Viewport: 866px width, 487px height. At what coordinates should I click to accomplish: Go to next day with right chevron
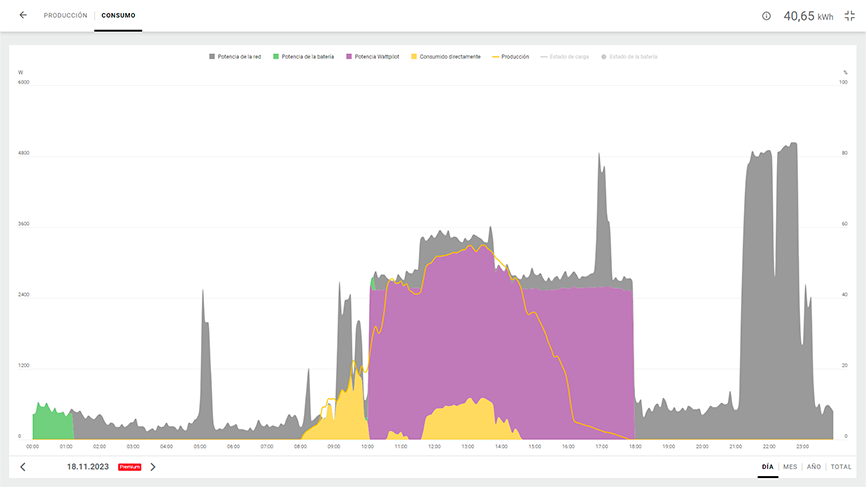point(153,467)
